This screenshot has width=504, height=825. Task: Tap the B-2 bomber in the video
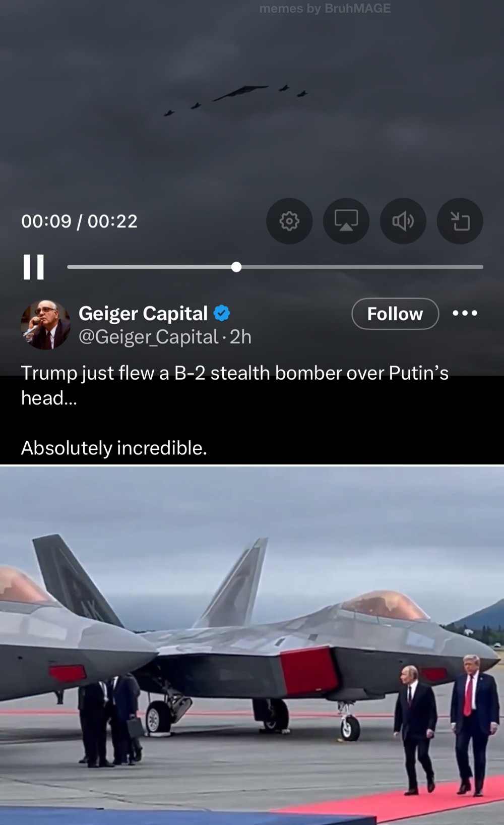tap(240, 93)
